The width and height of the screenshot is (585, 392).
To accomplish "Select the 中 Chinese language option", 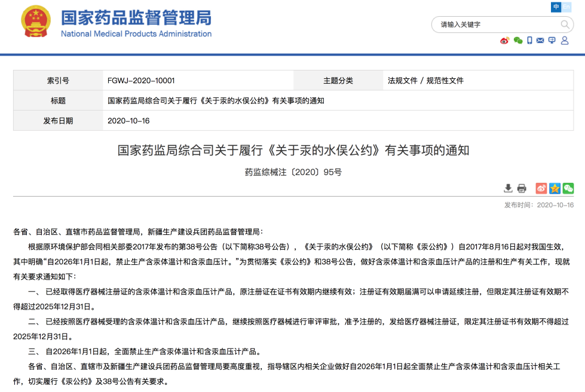I will 556,7.
